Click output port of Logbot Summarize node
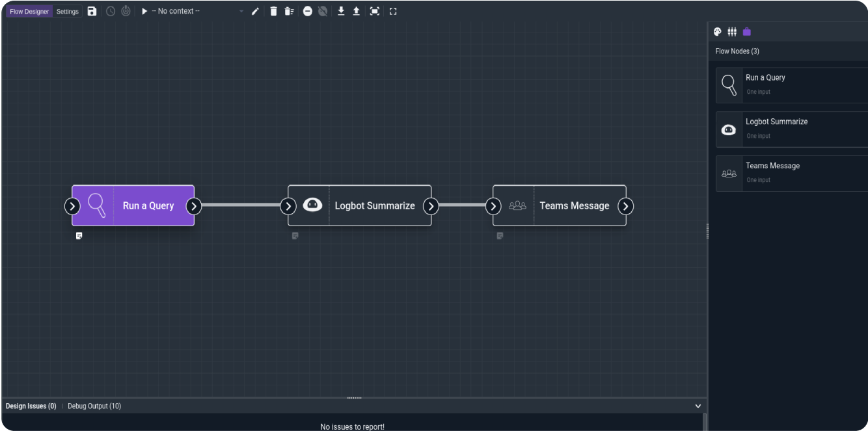868x431 pixels. (431, 206)
